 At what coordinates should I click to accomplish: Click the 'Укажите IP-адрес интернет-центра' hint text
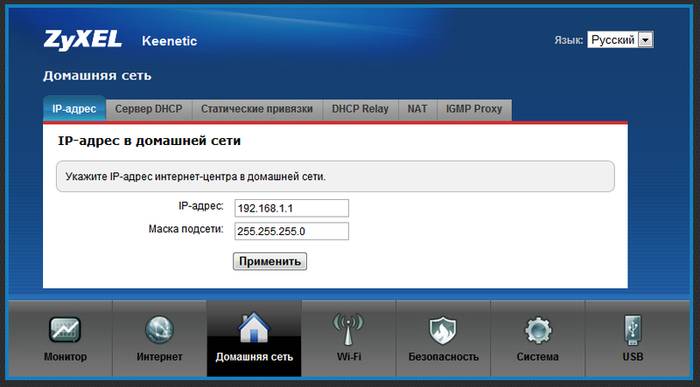point(196,177)
